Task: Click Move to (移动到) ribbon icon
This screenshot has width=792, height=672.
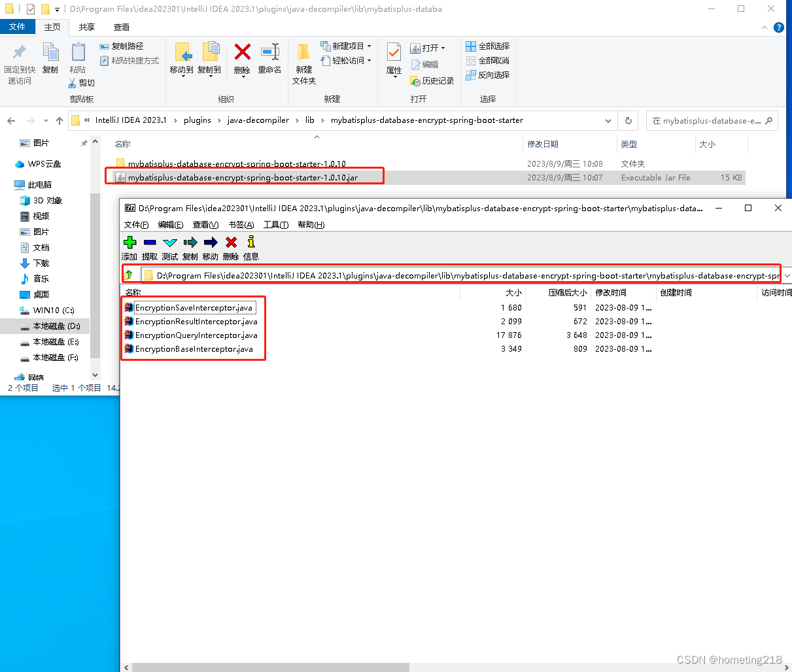Action: coord(182,52)
